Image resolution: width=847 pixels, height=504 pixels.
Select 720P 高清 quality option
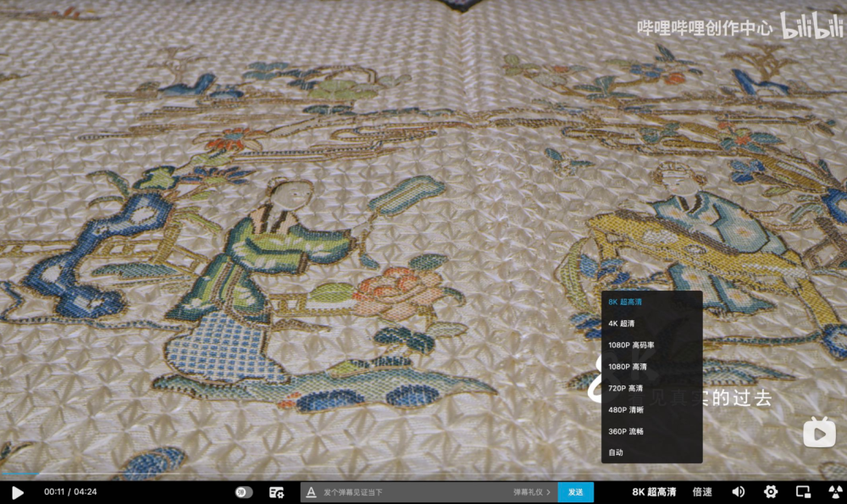pos(651,389)
